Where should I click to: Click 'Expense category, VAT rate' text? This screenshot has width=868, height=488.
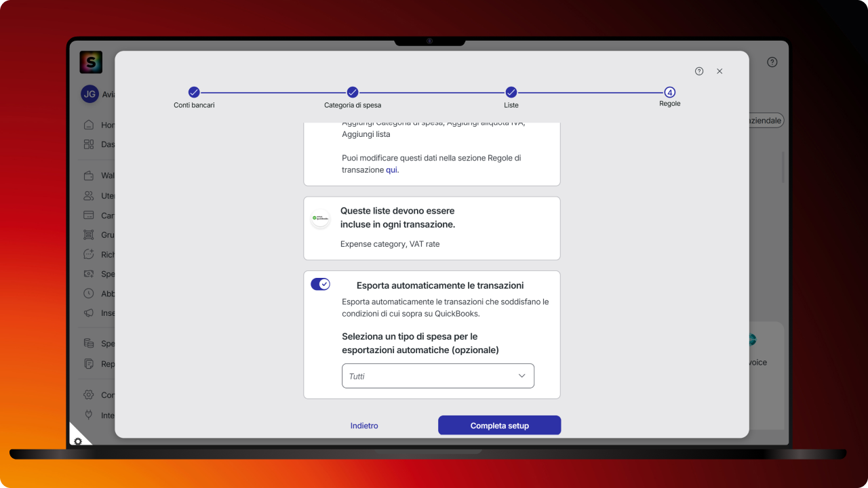point(390,244)
